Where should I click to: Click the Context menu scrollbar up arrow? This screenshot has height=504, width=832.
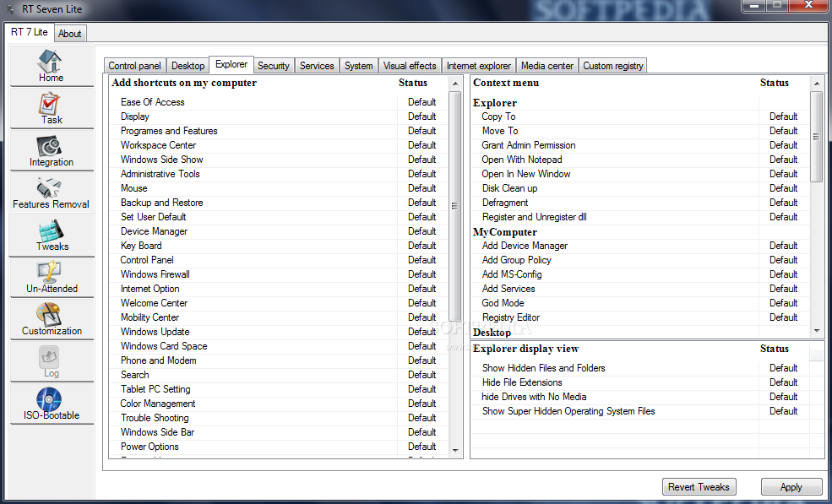click(x=817, y=84)
